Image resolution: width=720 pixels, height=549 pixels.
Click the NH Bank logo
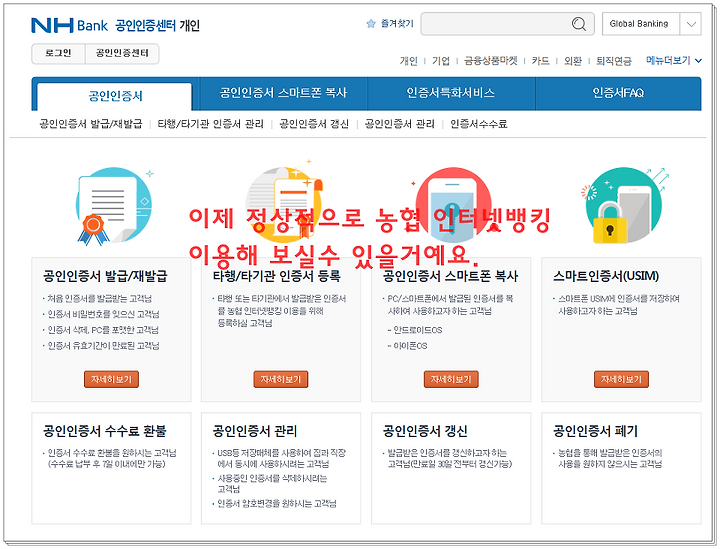coord(69,25)
